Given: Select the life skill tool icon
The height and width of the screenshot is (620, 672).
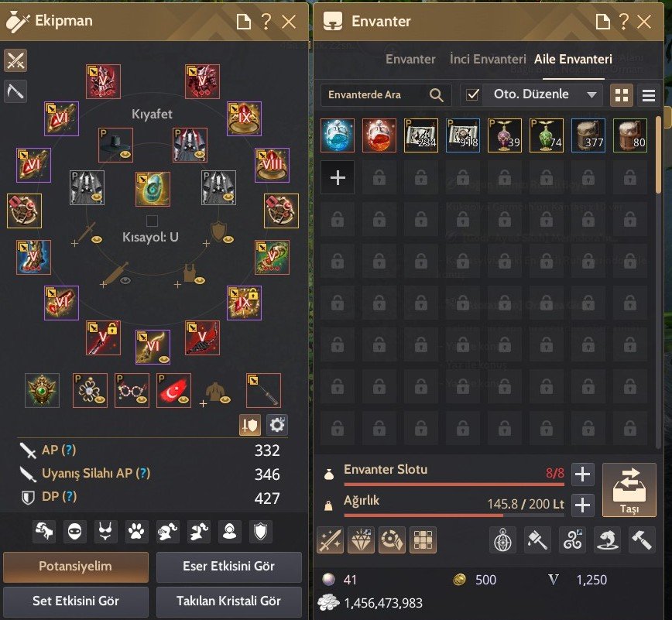Looking at the screenshot, I should point(15,91).
